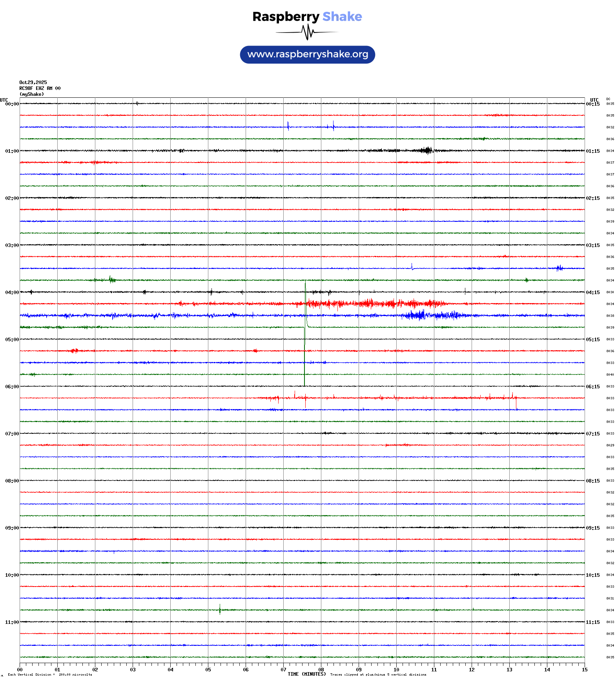616x680 pixels.
Task: Click the (myShake) label
Action: pos(31,94)
